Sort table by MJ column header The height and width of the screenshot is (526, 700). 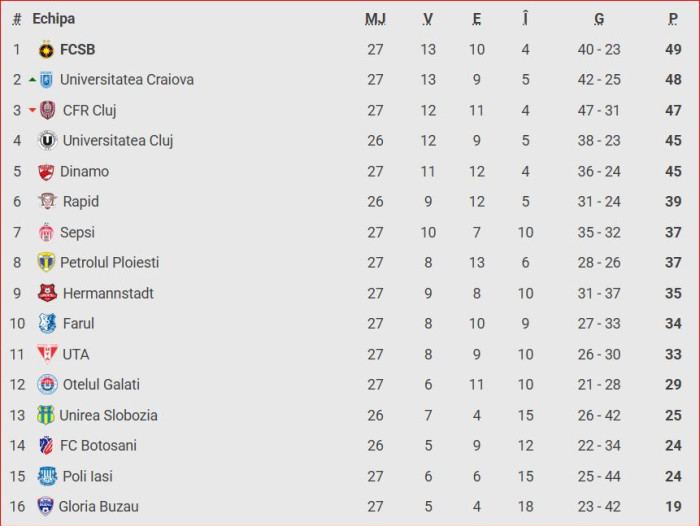click(x=375, y=19)
